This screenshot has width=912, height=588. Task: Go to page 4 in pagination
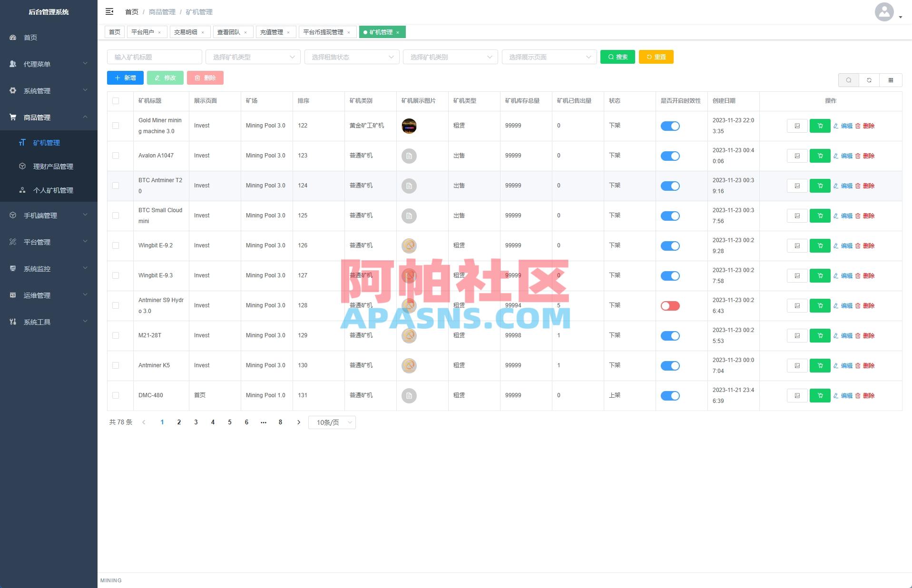(x=213, y=422)
